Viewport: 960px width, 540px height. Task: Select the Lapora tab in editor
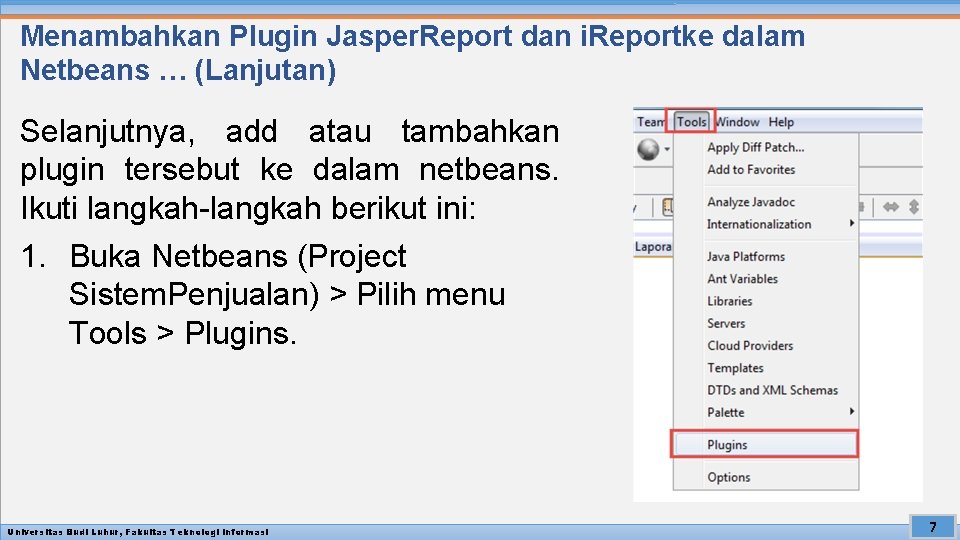(653, 247)
